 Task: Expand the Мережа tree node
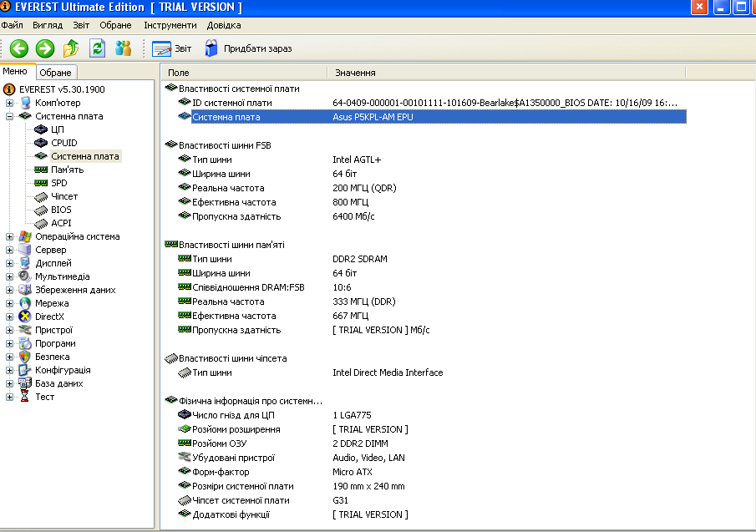point(9,304)
